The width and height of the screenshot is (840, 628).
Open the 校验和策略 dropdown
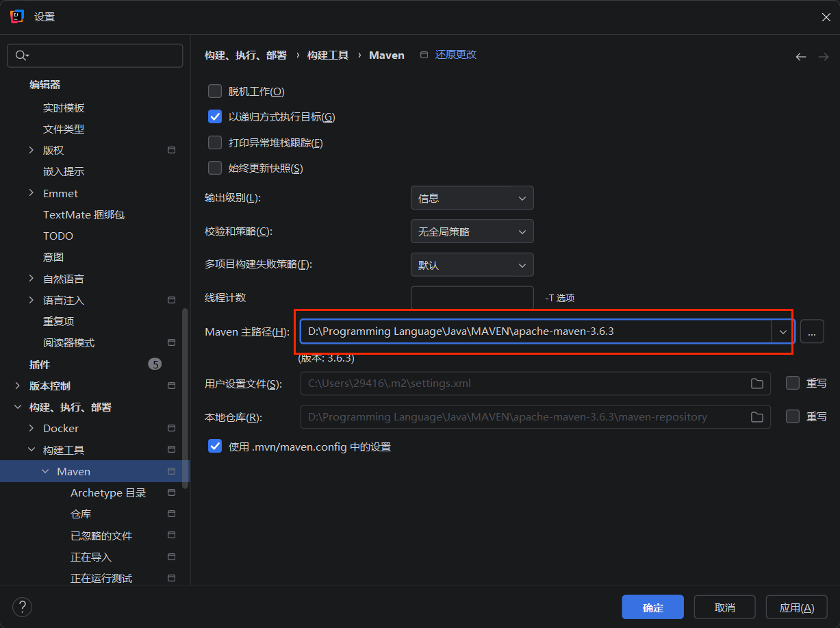[472, 231]
